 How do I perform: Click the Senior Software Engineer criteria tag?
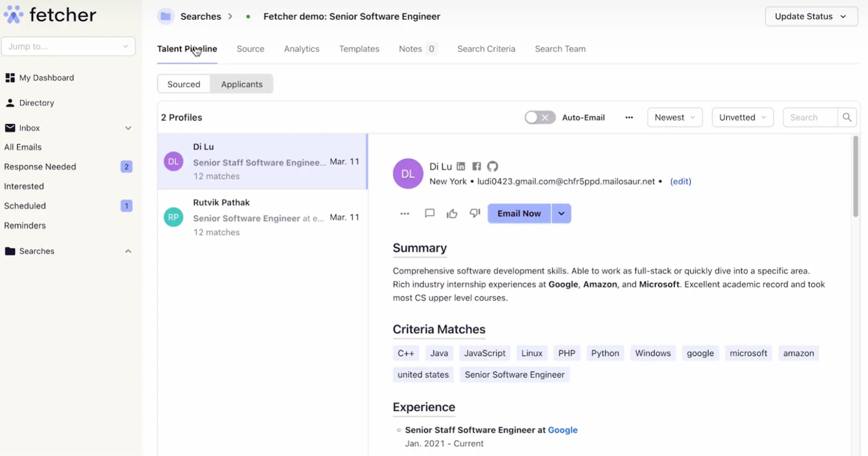[515, 375]
